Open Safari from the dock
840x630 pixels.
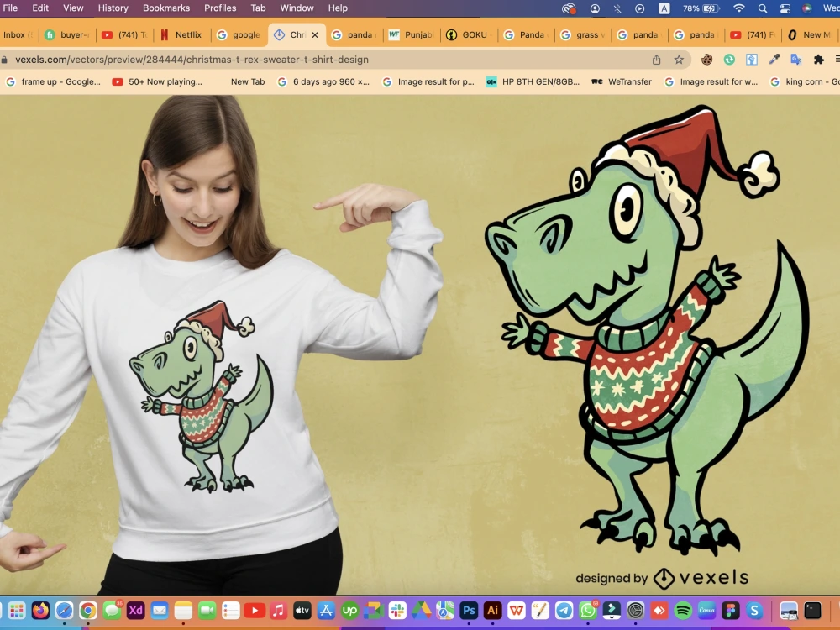coord(65,610)
